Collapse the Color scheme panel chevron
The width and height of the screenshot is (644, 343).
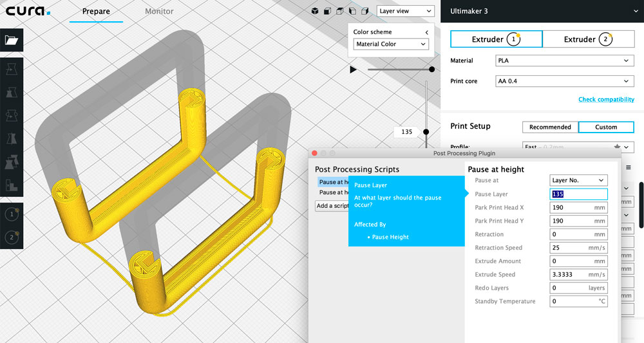point(427,32)
